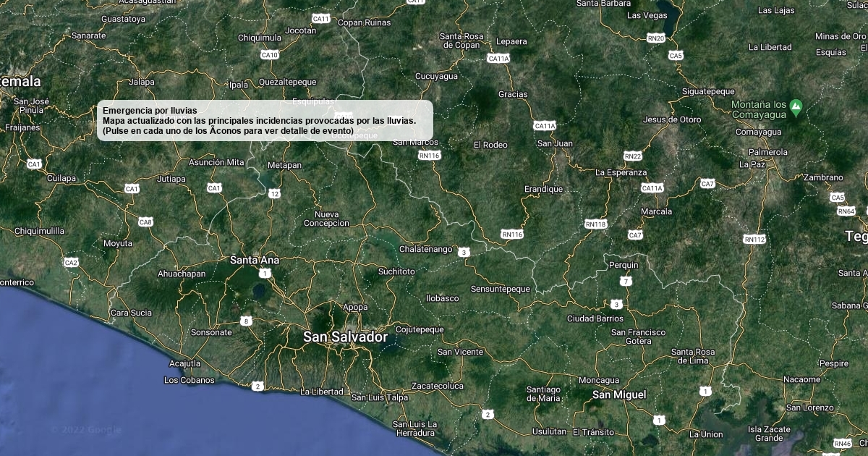Click the CA2 highway shield near Moyuta
The height and width of the screenshot is (456, 868).
[x=71, y=262]
